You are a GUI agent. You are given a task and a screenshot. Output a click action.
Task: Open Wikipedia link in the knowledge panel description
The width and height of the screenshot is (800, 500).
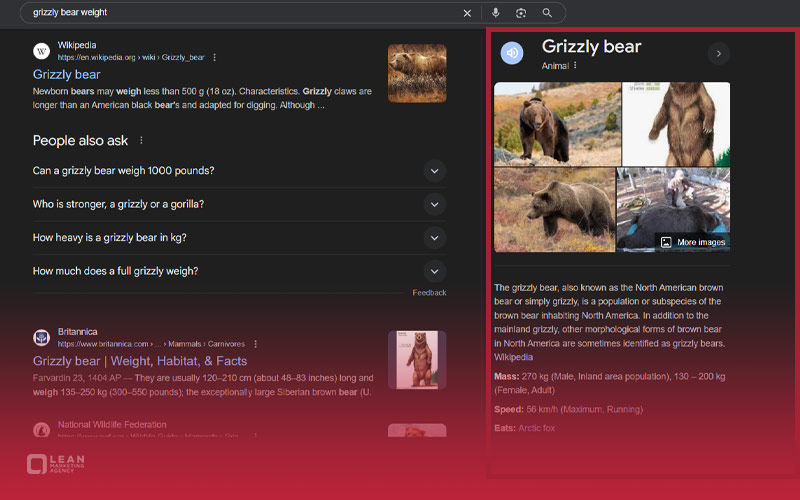tap(513, 358)
